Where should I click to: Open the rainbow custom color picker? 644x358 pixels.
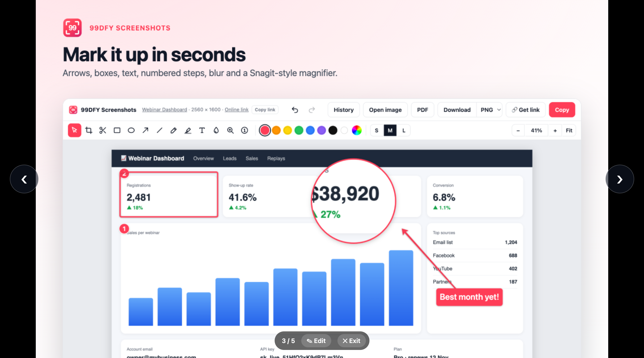(357, 130)
